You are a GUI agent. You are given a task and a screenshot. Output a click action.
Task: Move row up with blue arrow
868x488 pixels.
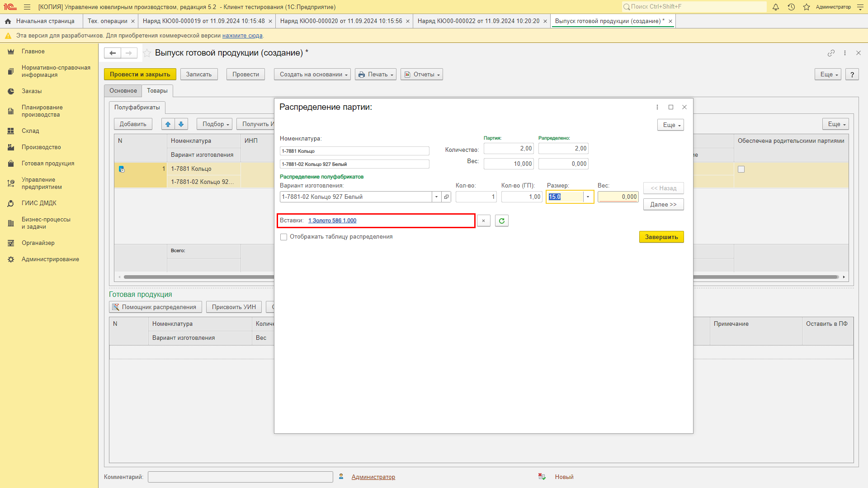click(x=168, y=124)
